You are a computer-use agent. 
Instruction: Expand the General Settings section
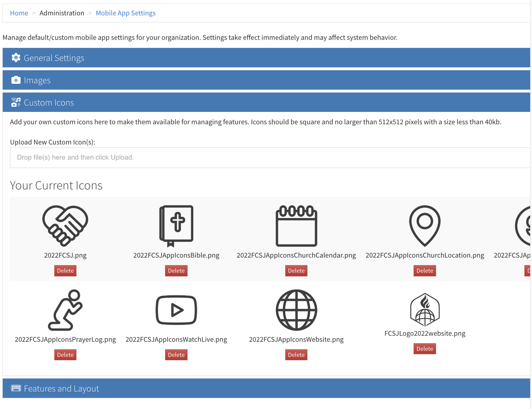tap(266, 58)
